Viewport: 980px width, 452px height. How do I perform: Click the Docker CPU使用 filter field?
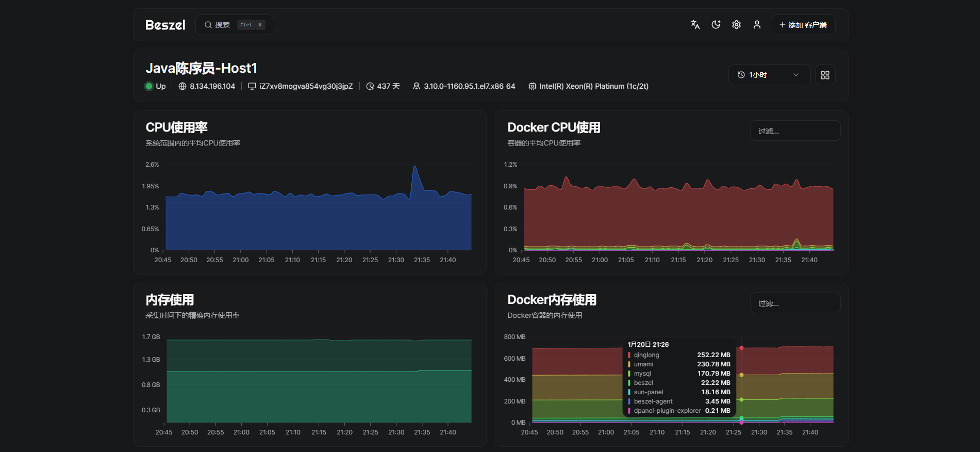click(795, 131)
